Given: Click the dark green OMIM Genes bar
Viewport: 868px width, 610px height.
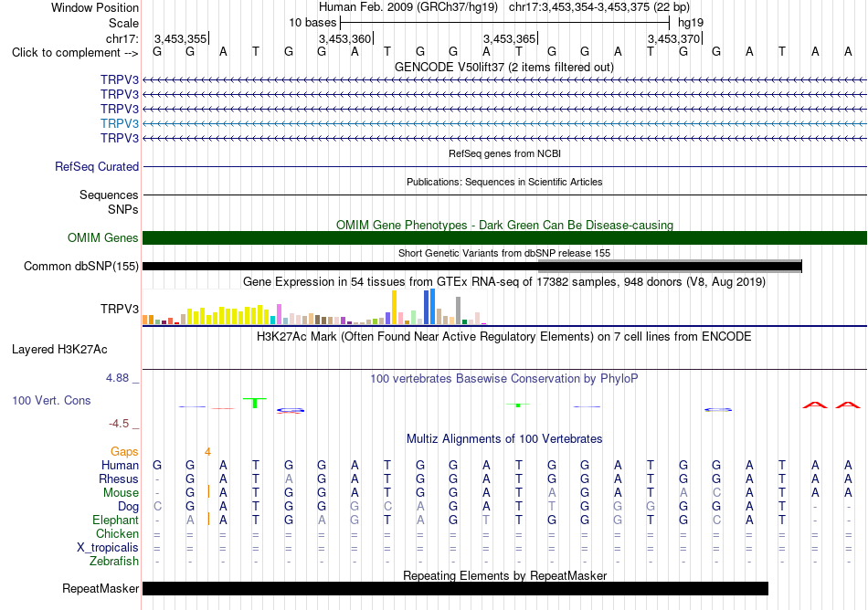Looking at the screenshot, I should pyautogui.click(x=505, y=237).
